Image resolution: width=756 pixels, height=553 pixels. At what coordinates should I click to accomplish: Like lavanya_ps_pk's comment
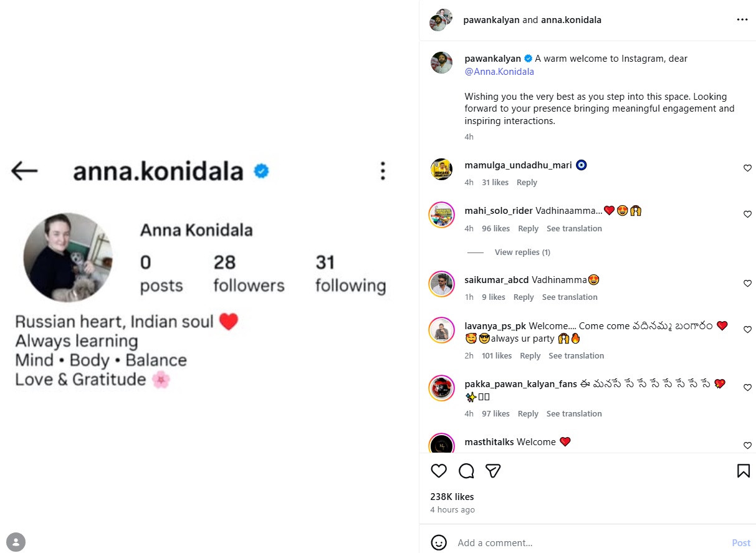[x=747, y=330]
